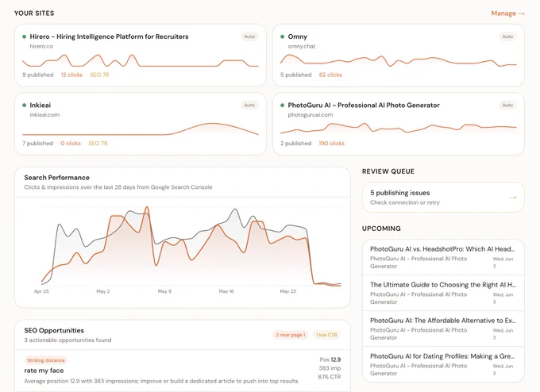Click green status dot beside Inkieai
The height and width of the screenshot is (392, 540).
coord(24,106)
